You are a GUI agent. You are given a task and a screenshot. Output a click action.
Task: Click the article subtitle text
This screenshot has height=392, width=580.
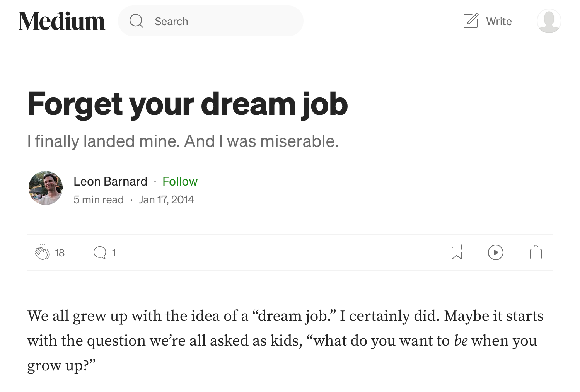tap(183, 141)
